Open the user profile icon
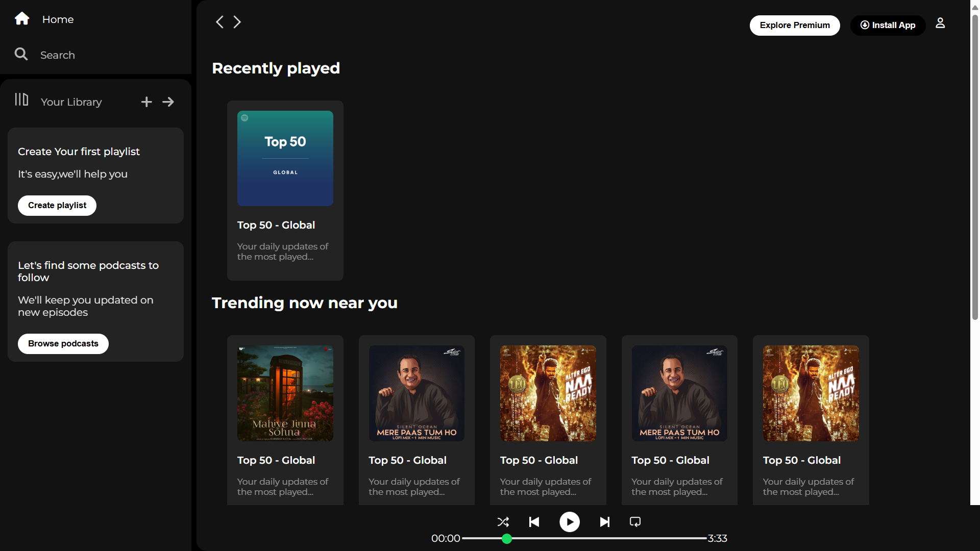 coord(940,23)
